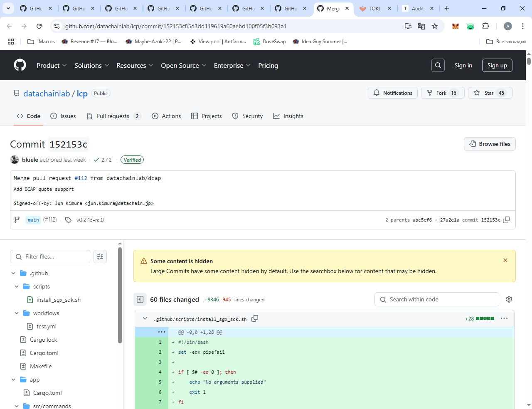Click bluele's avatar image

pyautogui.click(x=15, y=160)
